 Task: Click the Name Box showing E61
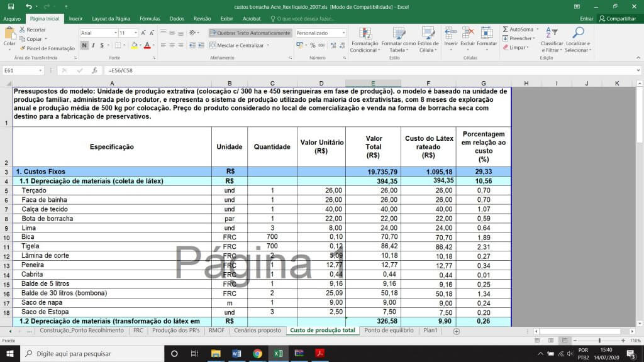pos(25,70)
